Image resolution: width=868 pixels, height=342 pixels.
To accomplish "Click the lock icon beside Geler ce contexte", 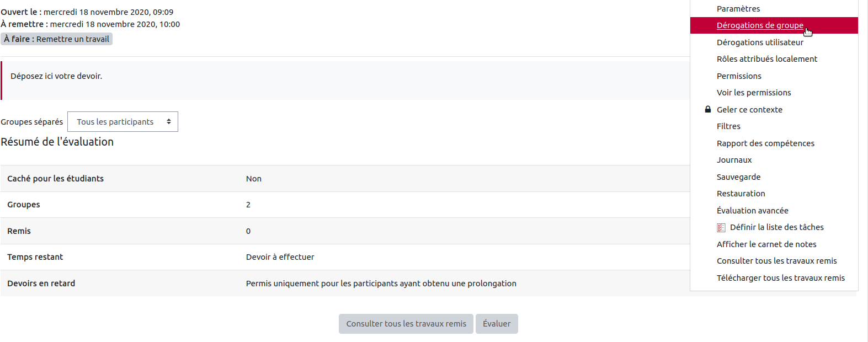I will (708, 109).
